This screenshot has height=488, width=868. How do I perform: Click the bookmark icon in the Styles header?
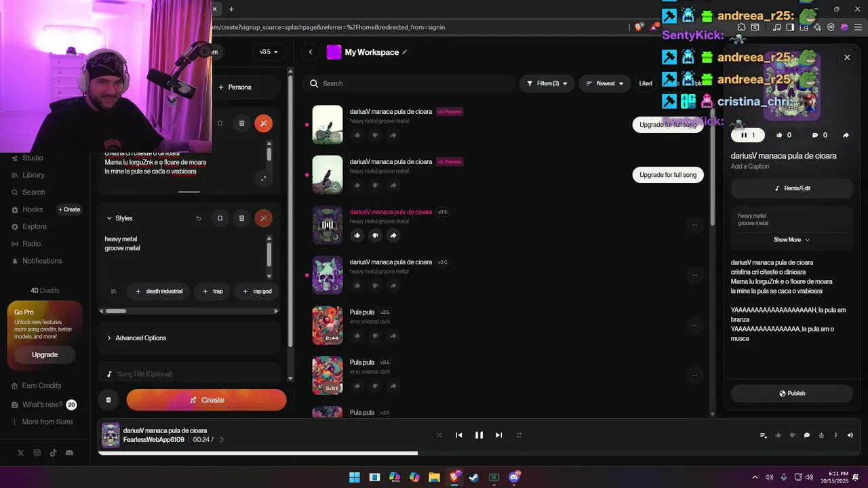pos(220,218)
